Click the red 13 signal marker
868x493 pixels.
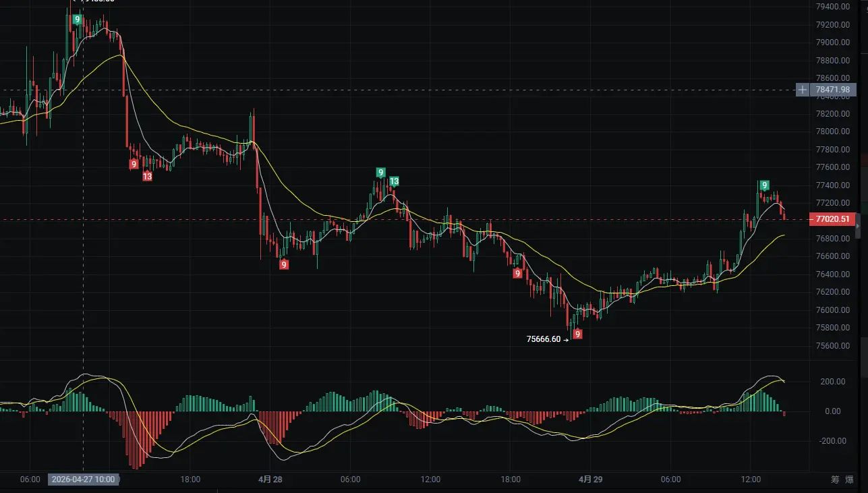pos(147,177)
